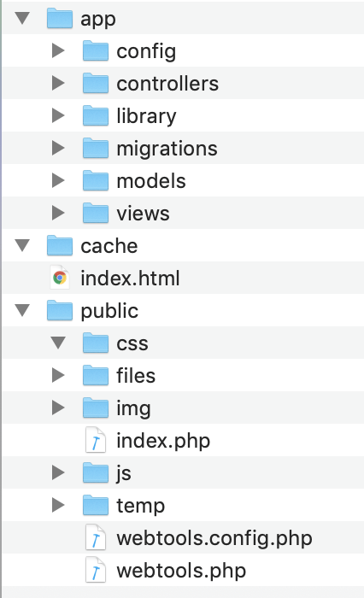364x598 pixels.
Task: Click the webtools.php file icon
Action: [x=96, y=570]
